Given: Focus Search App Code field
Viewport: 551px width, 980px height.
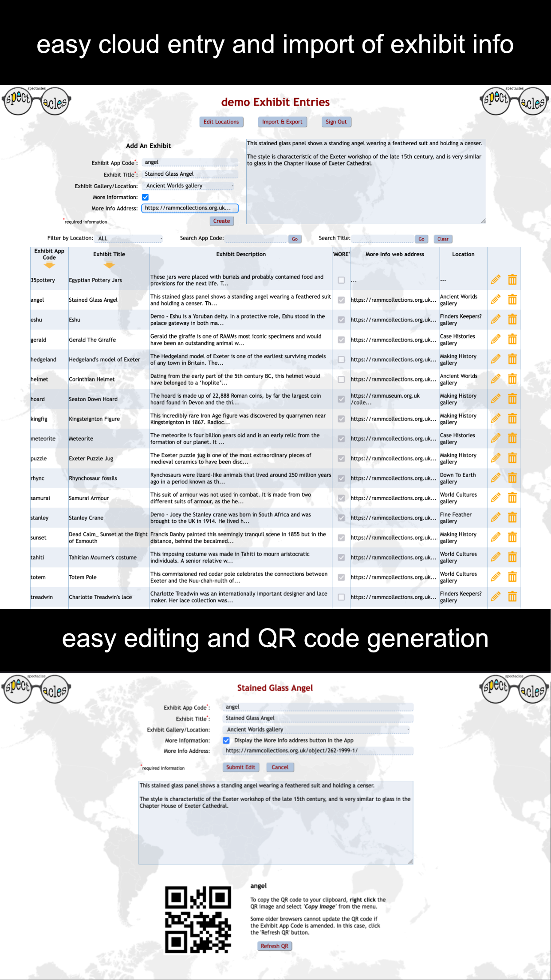Looking at the screenshot, I should click(x=256, y=238).
